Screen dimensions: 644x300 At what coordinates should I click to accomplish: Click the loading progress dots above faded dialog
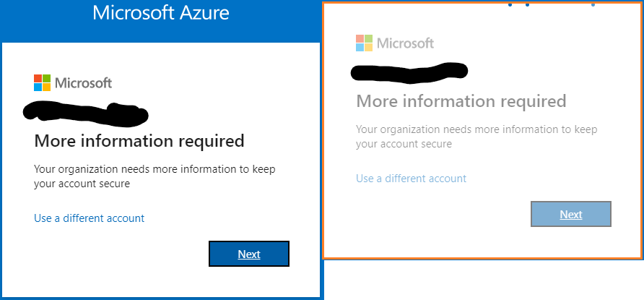552,4
